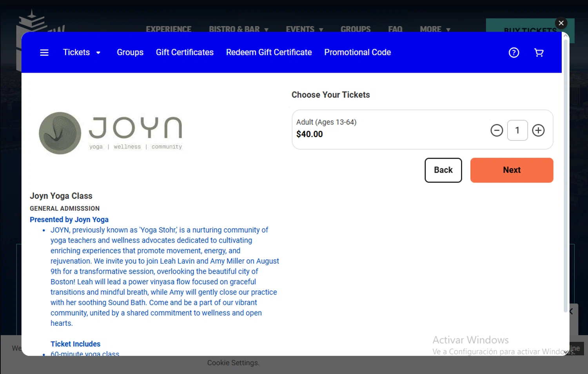Click the Joyn yoga logo image
This screenshot has width=588, height=374.
(x=111, y=133)
